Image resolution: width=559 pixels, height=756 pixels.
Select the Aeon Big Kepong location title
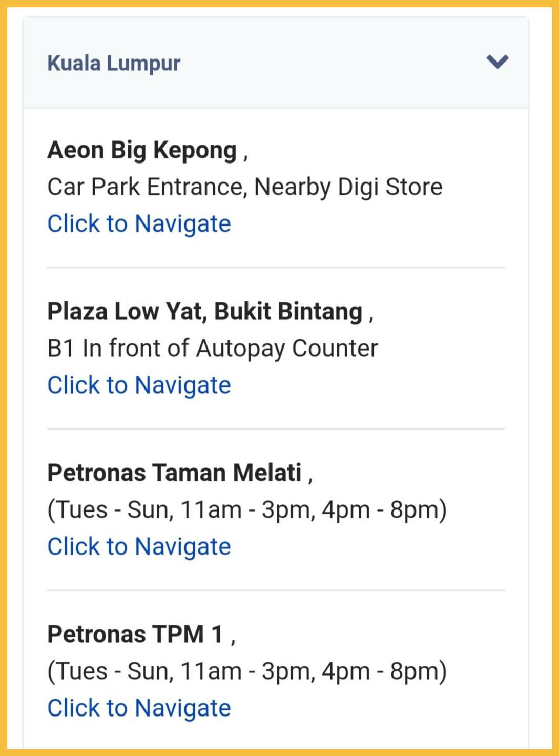tap(142, 150)
